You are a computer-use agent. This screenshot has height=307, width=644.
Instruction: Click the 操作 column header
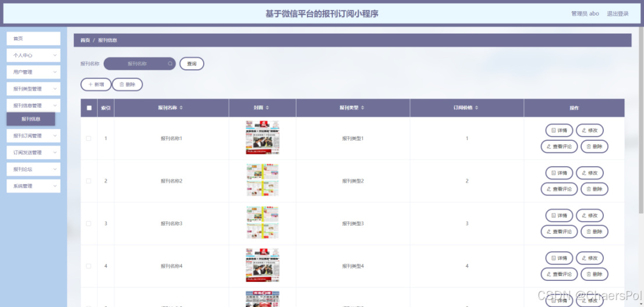click(x=574, y=108)
